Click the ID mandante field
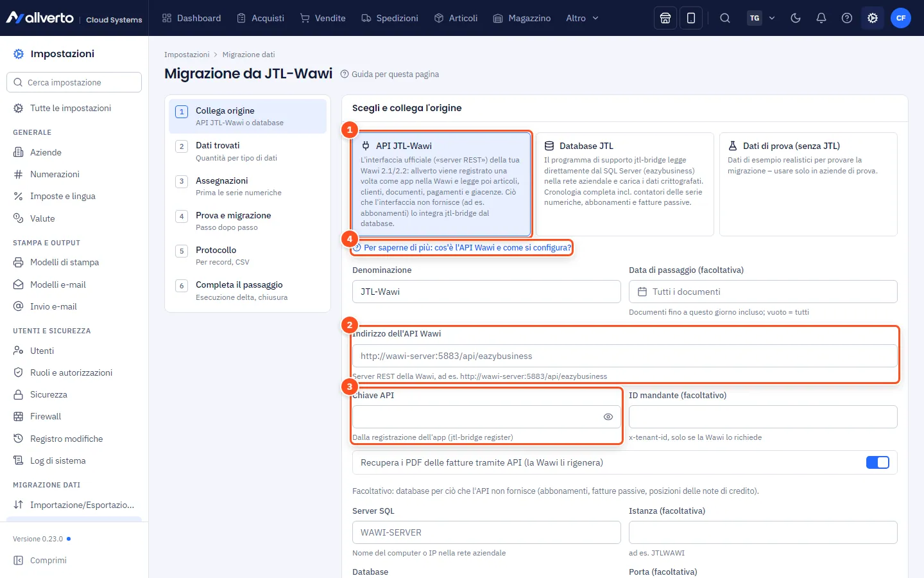 click(763, 417)
